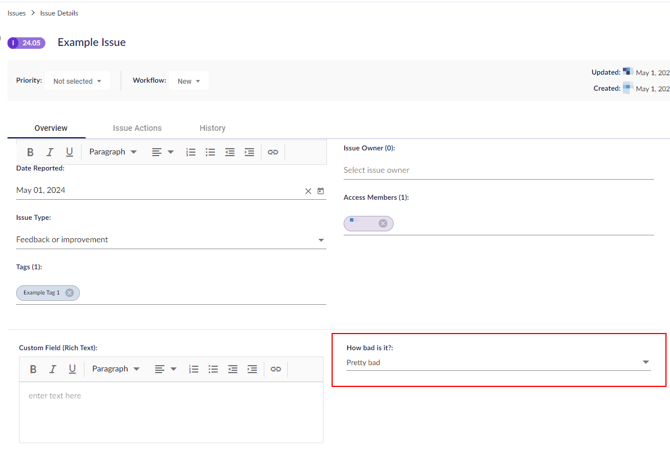Image resolution: width=670 pixels, height=465 pixels.
Task: Click the Custom Field rich text area
Action: [x=171, y=410]
